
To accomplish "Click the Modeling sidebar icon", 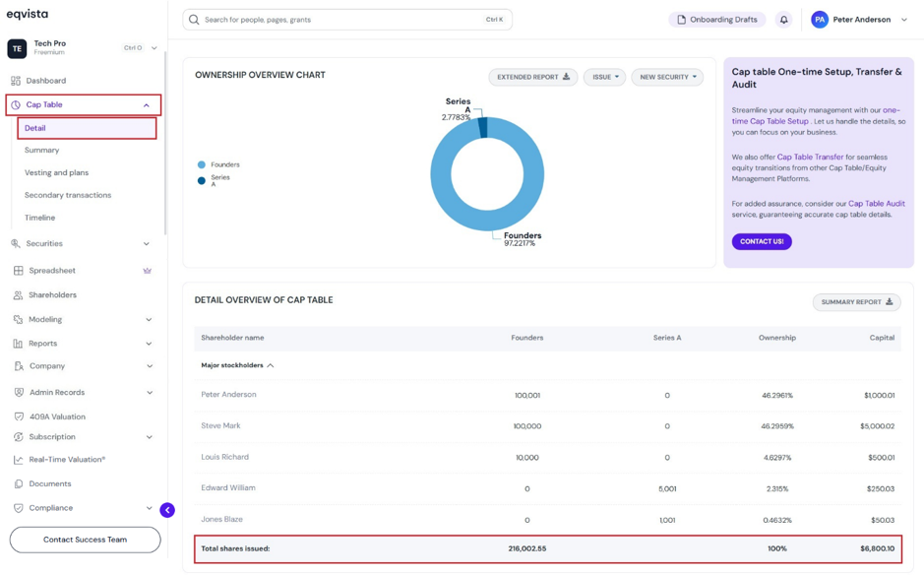I will pos(18,319).
